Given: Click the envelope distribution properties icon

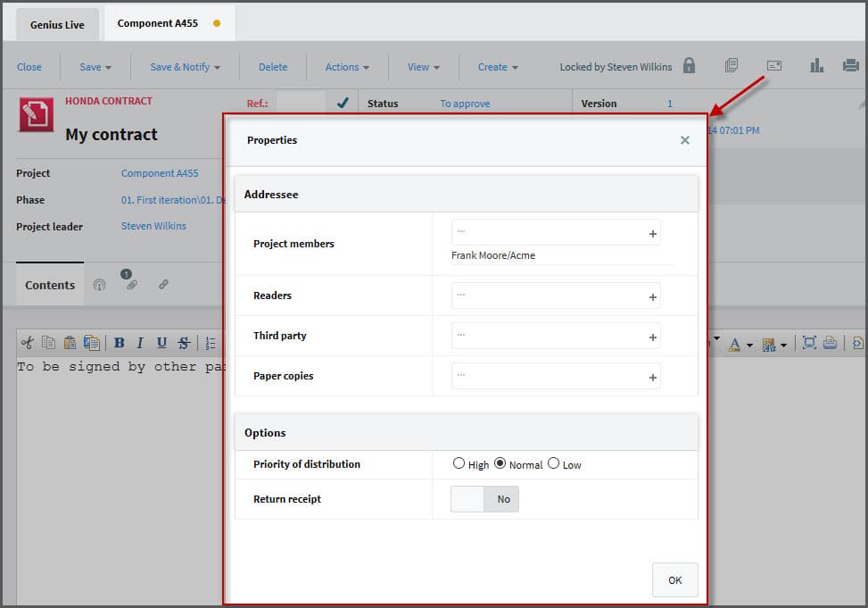Looking at the screenshot, I should pos(773,66).
